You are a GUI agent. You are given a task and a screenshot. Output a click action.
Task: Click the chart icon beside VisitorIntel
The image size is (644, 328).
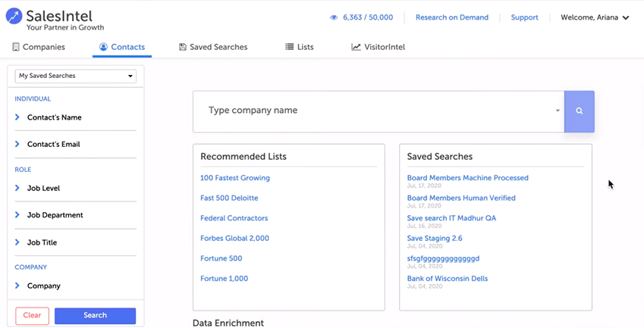pos(356,47)
